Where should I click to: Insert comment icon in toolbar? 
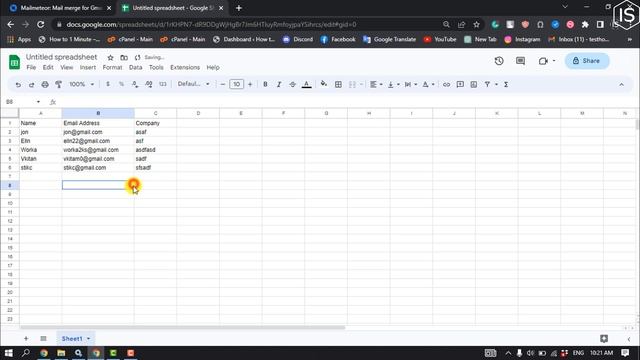coord(460,84)
